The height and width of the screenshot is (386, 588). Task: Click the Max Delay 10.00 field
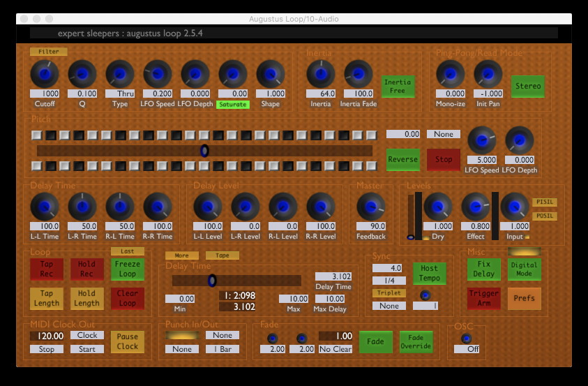330,299
